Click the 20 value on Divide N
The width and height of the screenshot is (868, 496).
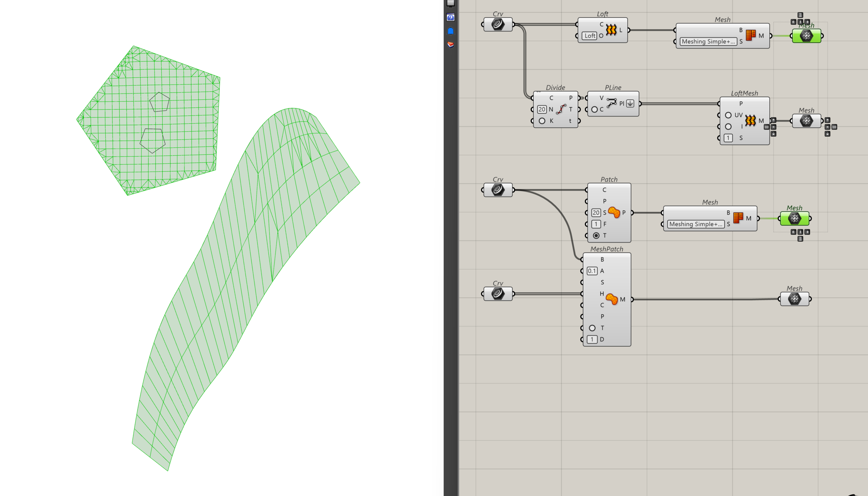542,109
